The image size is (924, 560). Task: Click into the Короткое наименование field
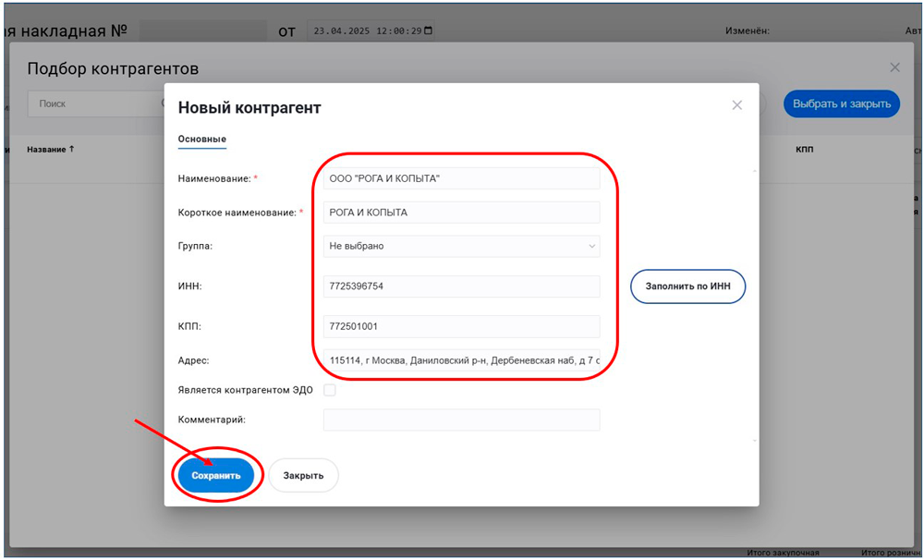tap(461, 213)
